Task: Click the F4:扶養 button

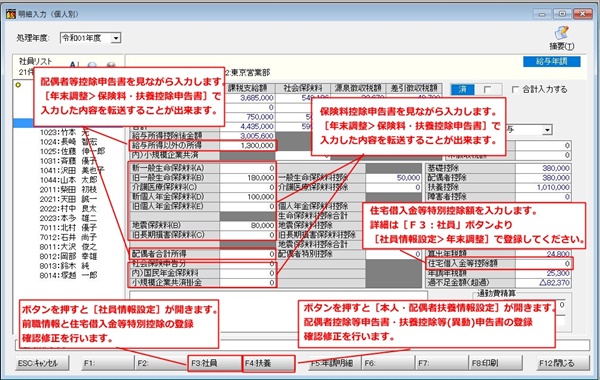Action: 269,363
